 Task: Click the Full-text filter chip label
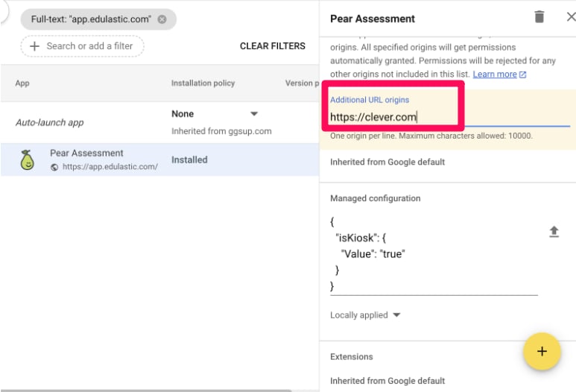91,19
